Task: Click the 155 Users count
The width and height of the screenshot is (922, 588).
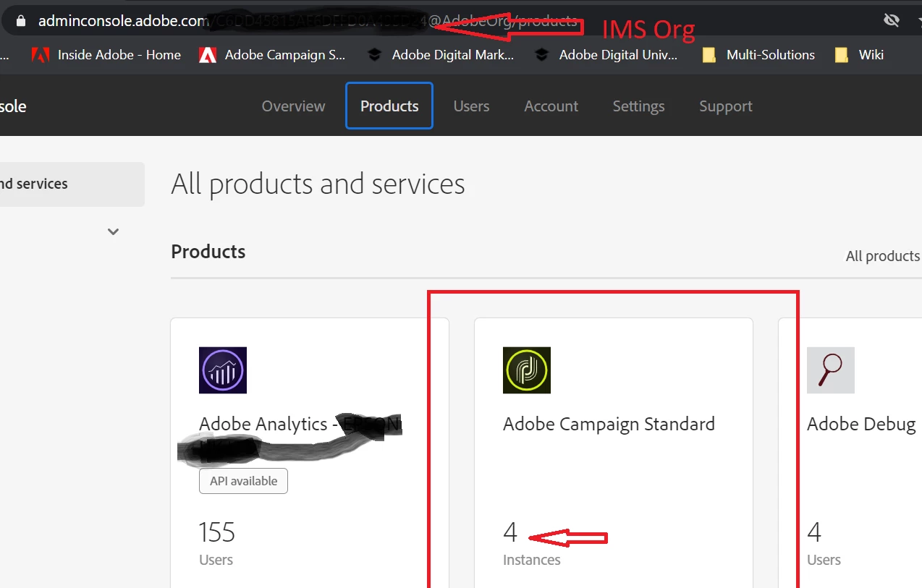Action: pos(216,532)
